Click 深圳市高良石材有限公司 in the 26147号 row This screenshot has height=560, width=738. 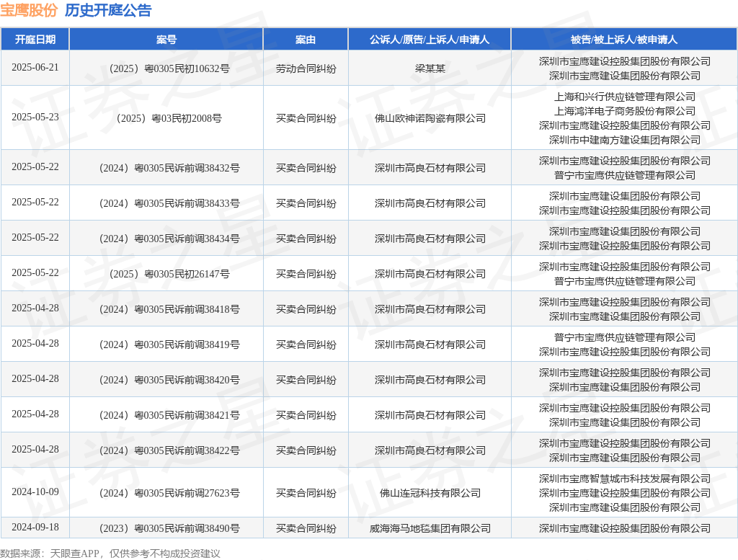point(430,274)
